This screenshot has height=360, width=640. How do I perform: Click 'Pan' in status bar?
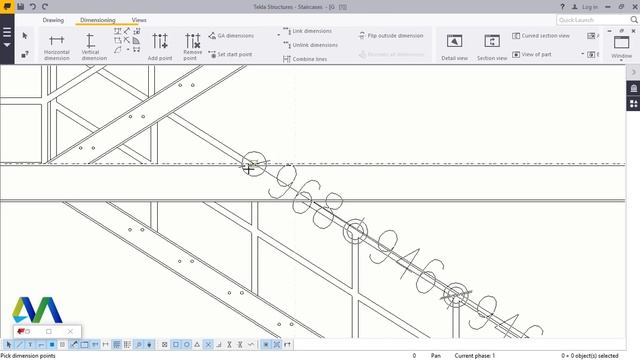436,356
